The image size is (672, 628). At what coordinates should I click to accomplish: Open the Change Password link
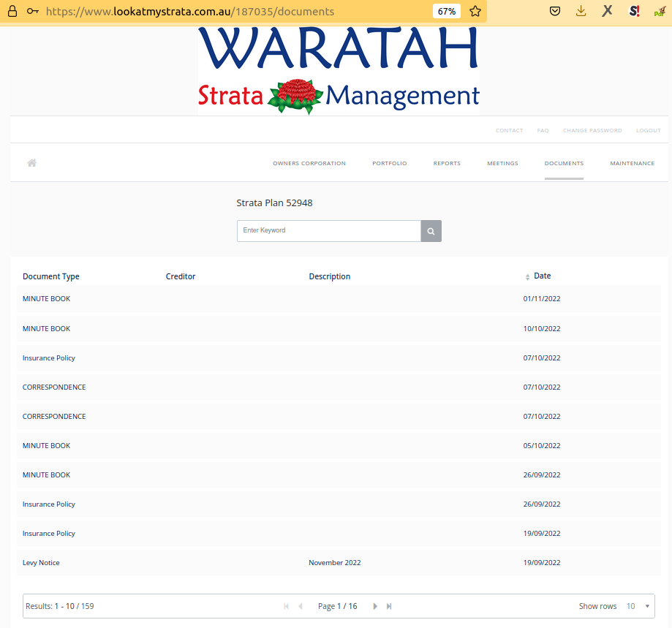(592, 130)
